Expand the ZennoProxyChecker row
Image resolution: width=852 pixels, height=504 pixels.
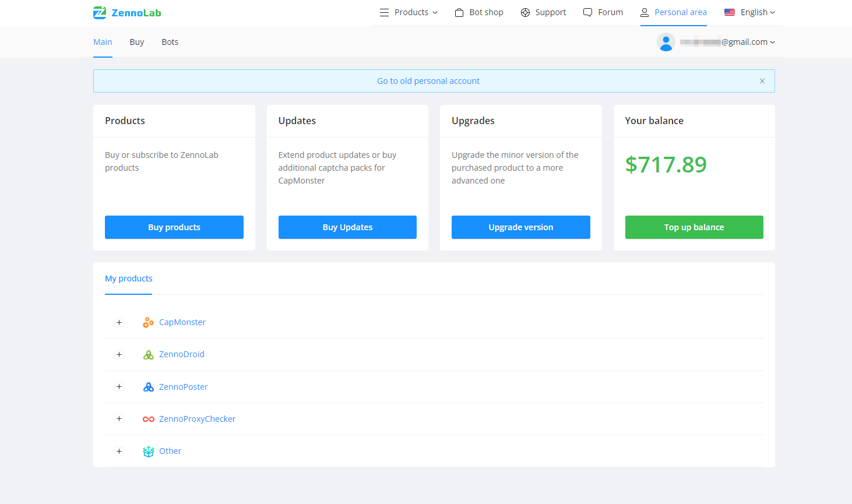click(x=119, y=418)
